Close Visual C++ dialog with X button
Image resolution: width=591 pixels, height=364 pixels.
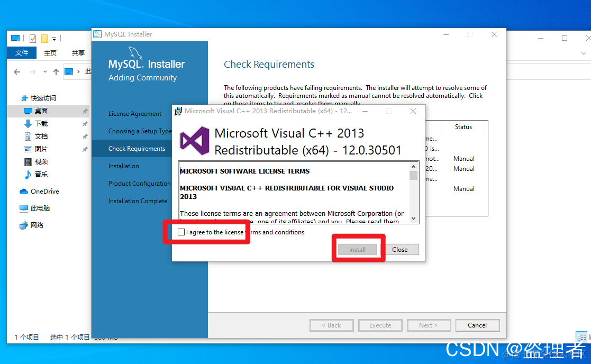pyautogui.click(x=413, y=111)
